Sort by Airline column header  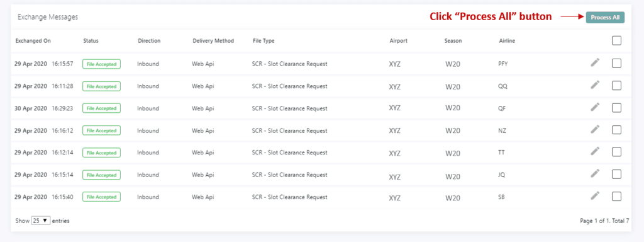(x=507, y=41)
